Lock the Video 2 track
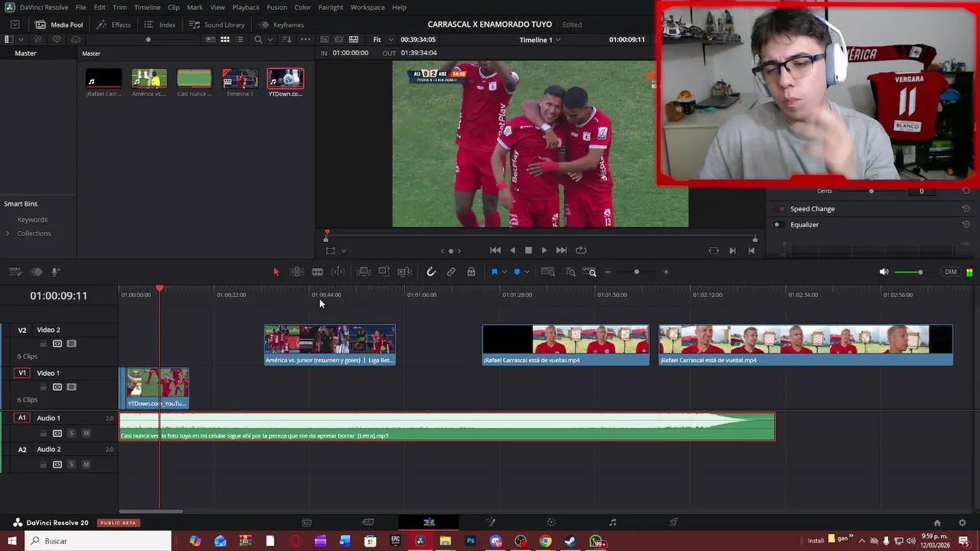980x551 pixels. tap(43, 344)
